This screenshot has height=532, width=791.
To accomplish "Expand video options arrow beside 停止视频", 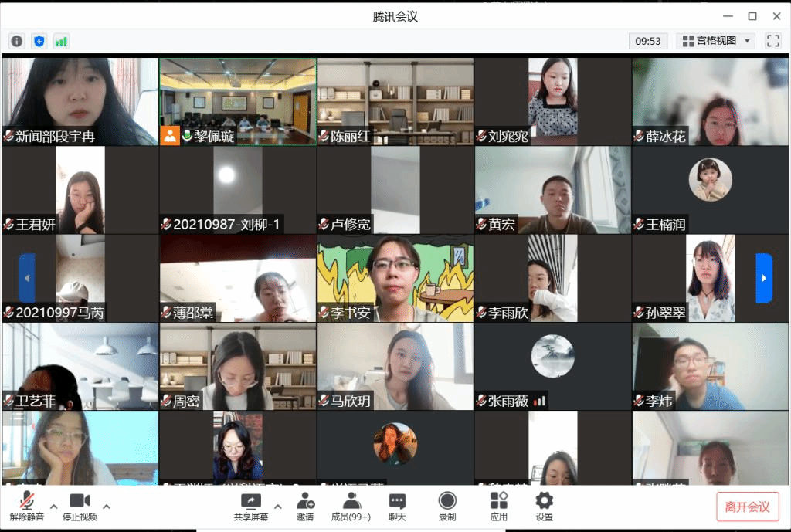I will 107,507.
